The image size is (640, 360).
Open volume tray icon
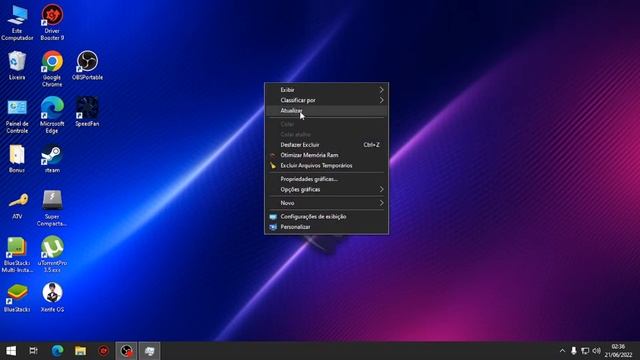[596, 351]
